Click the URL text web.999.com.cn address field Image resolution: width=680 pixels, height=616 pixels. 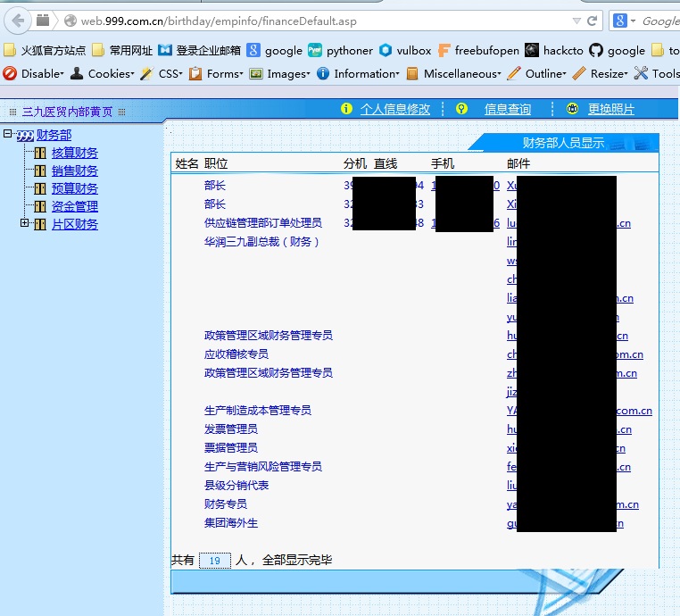[219, 21]
